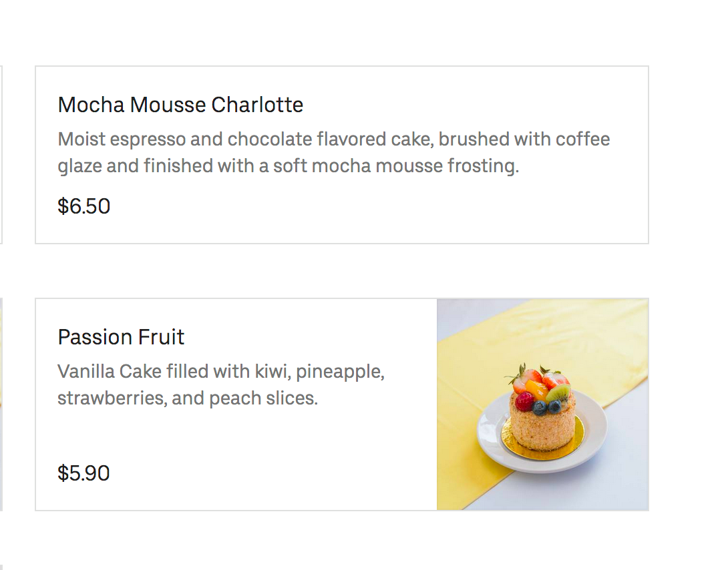Click the Vanilla Cake description line
This screenshot has height=570, width=728.
(x=220, y=371)
